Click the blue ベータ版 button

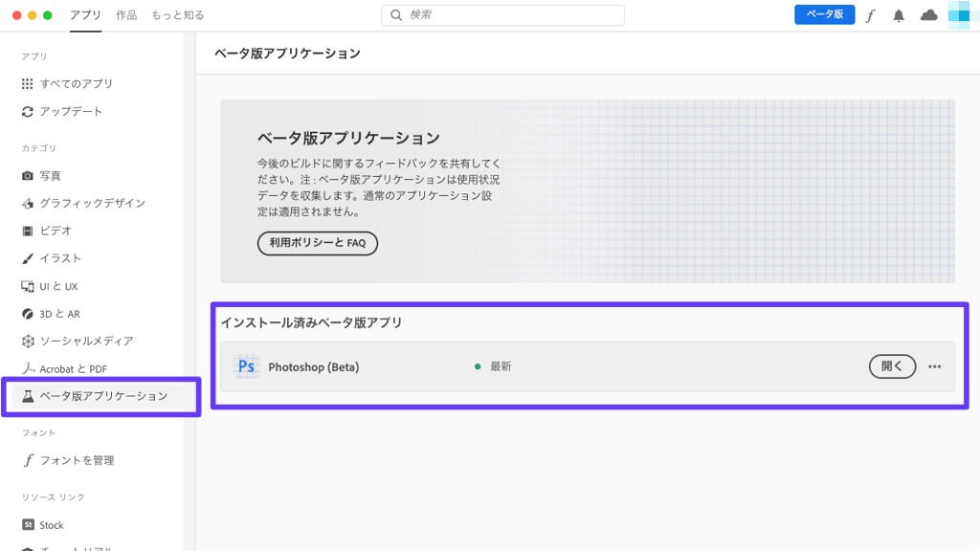pyautogui.click(x=824, y=14)
